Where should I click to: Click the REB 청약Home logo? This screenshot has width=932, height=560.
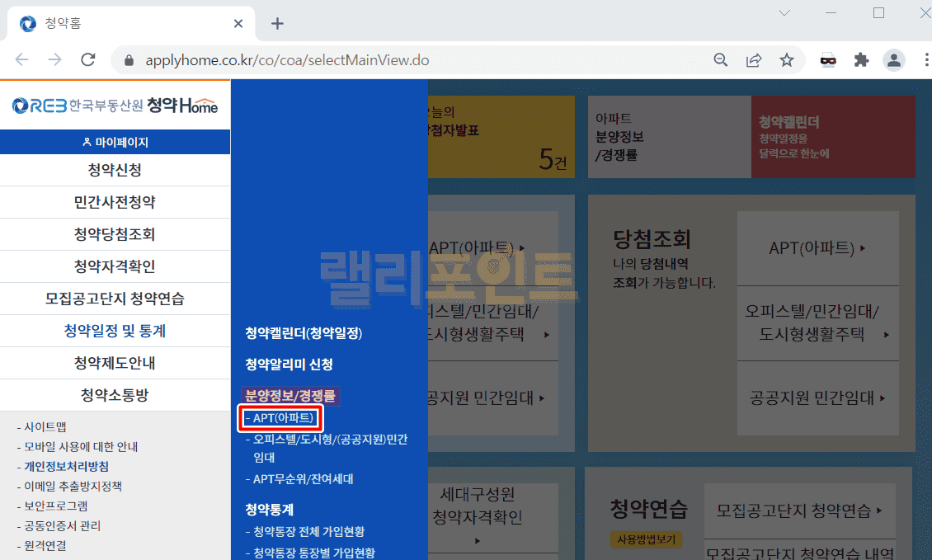click(x=115, y=106)
